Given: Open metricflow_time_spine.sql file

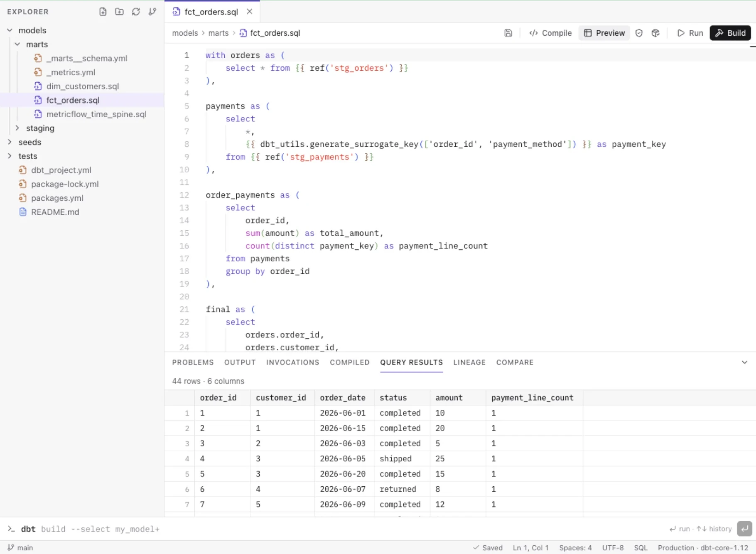Looking at the screenshot, I should 82,114.
